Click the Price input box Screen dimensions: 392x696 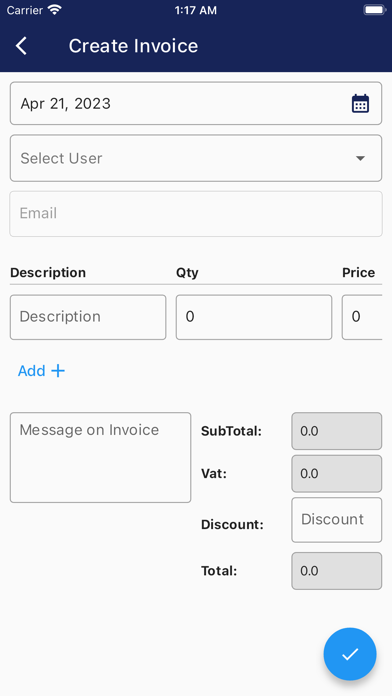pyautogui.click(x=362, y=317)
